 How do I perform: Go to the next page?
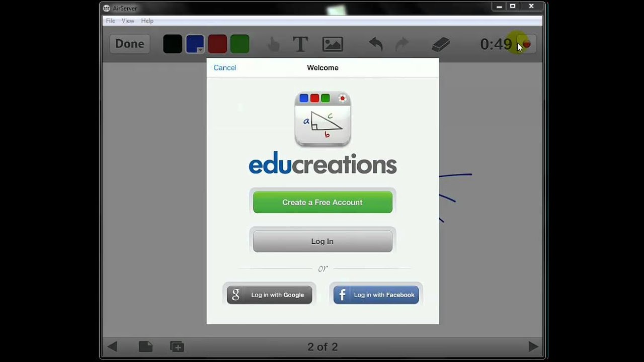[533, 346]
